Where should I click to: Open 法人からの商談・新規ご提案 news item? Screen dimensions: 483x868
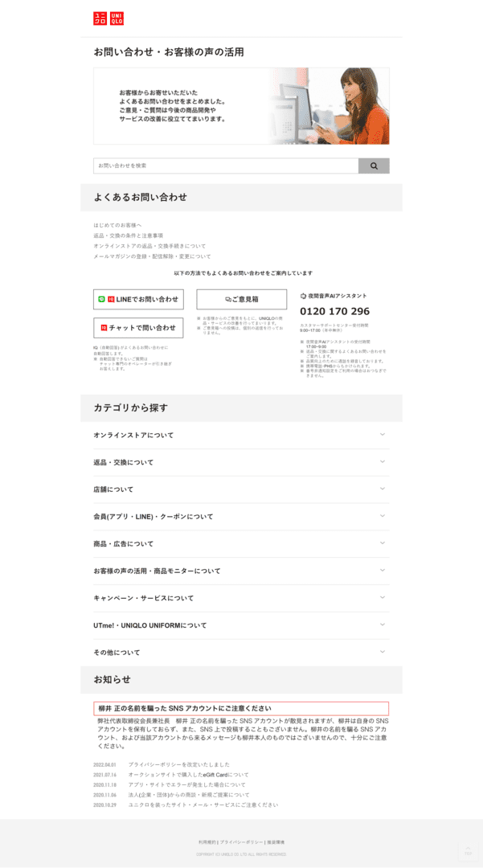pyautogui.click(x=189, y=795)
